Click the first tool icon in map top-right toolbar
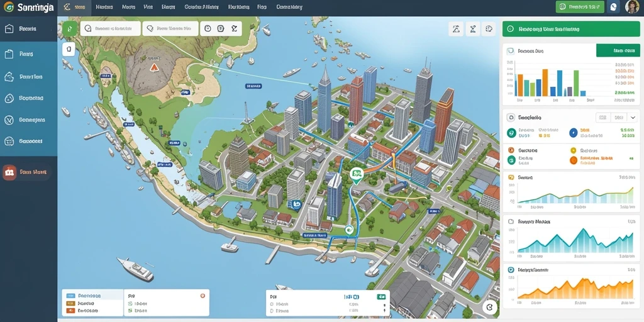This screenshot has width=644, height=322. click(455, 29)
